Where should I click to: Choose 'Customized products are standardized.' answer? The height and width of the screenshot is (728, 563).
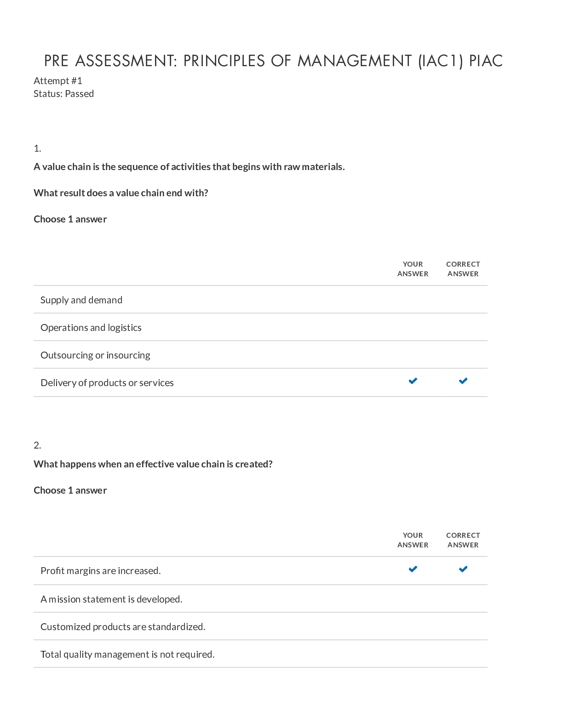[260, 626]
